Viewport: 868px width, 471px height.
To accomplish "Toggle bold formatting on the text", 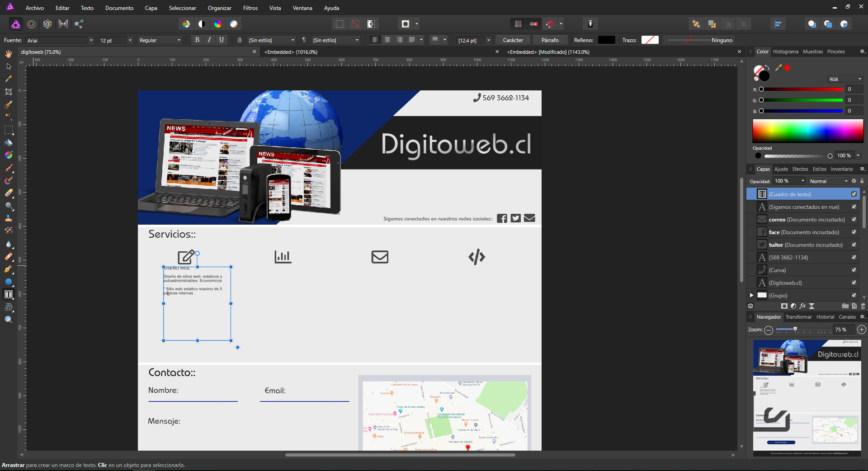I will pyautogui.click(x=197, y=40).
